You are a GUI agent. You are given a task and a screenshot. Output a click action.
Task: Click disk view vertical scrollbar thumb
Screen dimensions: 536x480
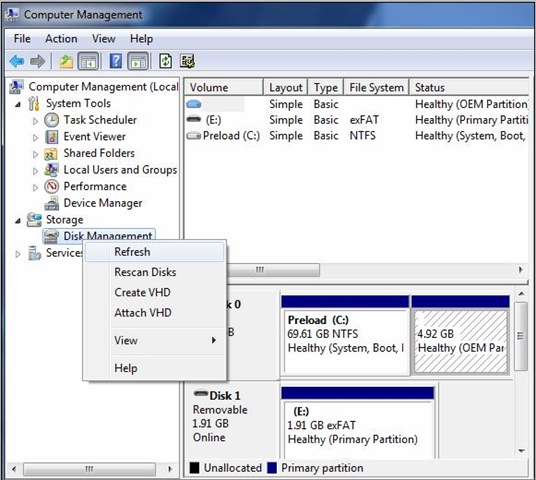click(x=521, y=336)
